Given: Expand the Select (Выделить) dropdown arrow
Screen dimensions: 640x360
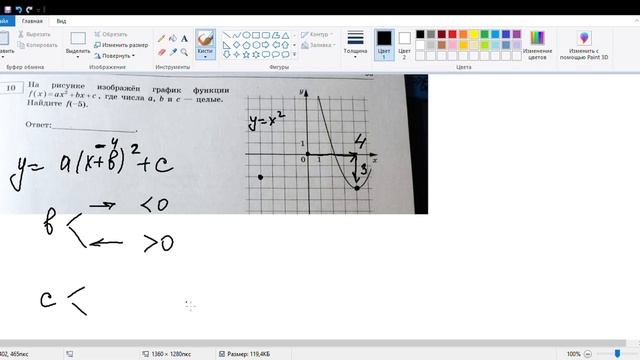Looking at the screenshot, I should pyautogui.click(x=78, y=57).
